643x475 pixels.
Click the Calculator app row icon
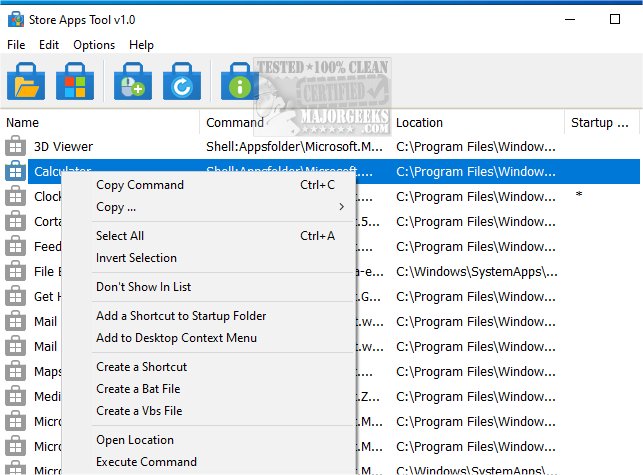pos(15,171)
